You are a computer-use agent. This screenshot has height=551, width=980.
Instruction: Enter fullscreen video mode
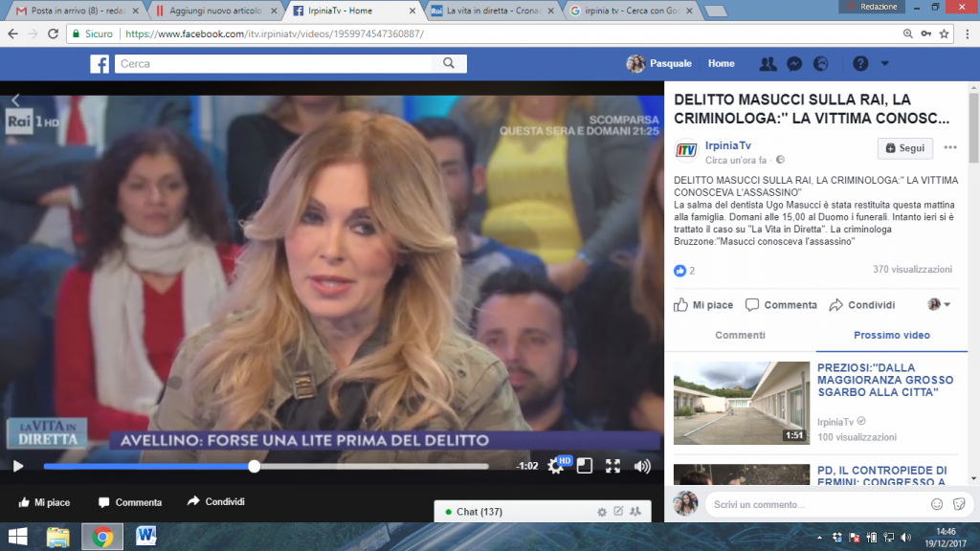pos(613,467)
